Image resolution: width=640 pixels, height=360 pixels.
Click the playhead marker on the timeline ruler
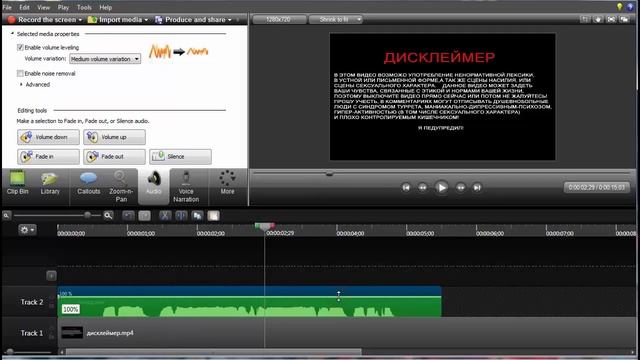coord(264,226)
